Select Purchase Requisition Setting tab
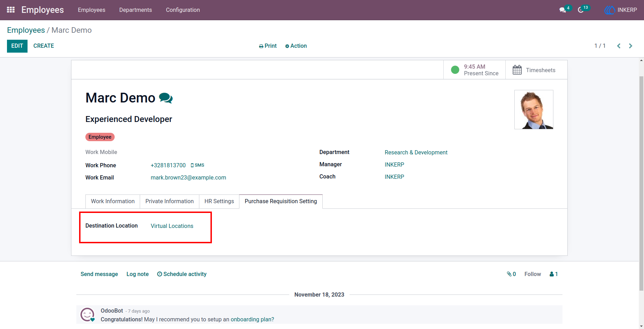This screenshot has height=329, width=644. [281, 201]
